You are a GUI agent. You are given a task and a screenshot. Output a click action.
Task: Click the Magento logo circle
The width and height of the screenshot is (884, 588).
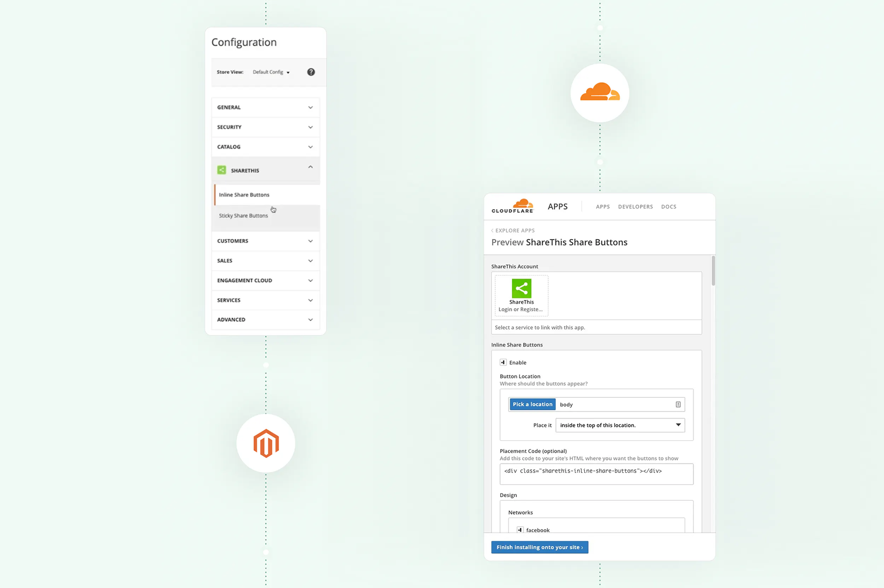click(x=266, y=443)
